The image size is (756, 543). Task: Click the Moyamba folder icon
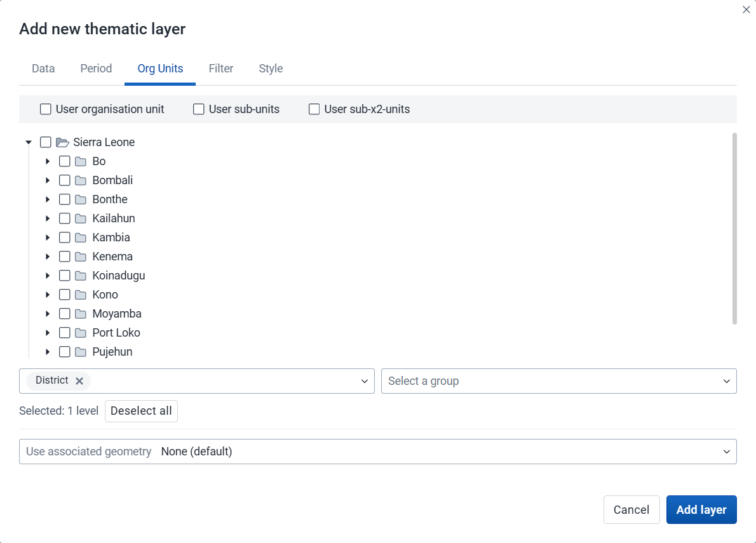pos(81,314)
